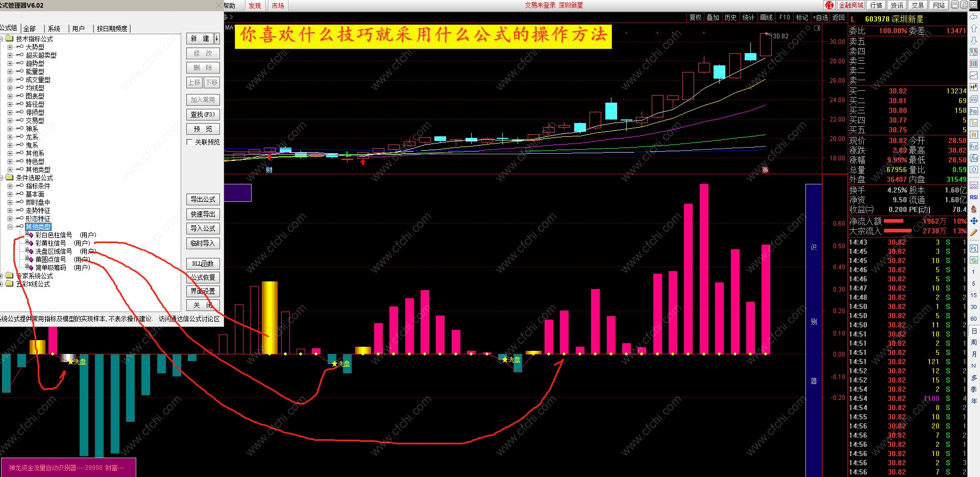Click the 新建 button
The width and height of the screenshot is (980, 477).
[x=200, y=38]
